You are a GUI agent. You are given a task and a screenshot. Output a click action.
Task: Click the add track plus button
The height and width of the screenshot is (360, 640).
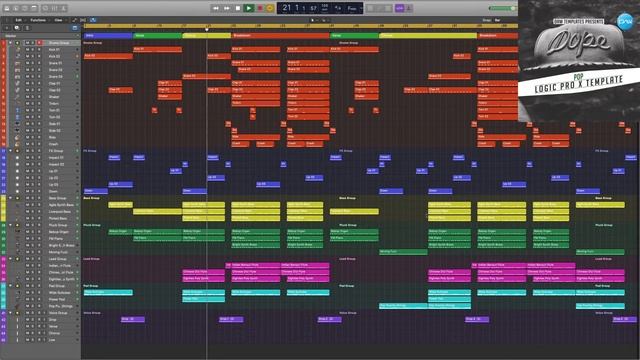[x=7, y=28]
